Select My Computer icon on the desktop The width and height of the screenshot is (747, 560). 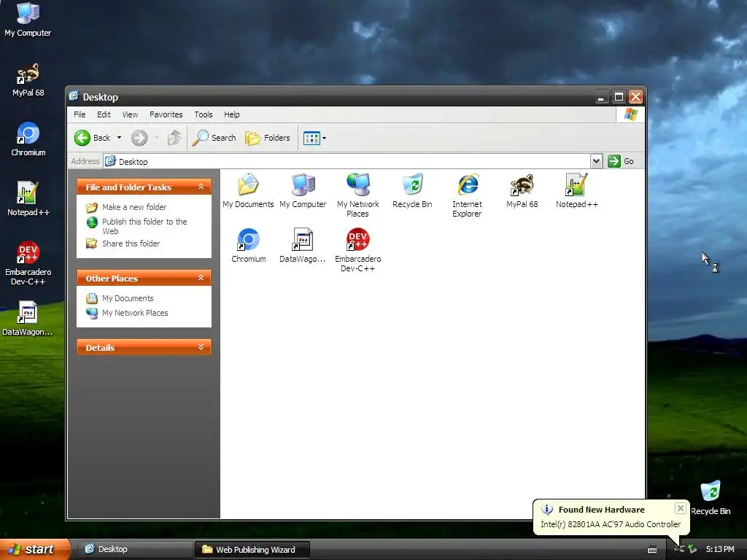[x=28, y=20]
